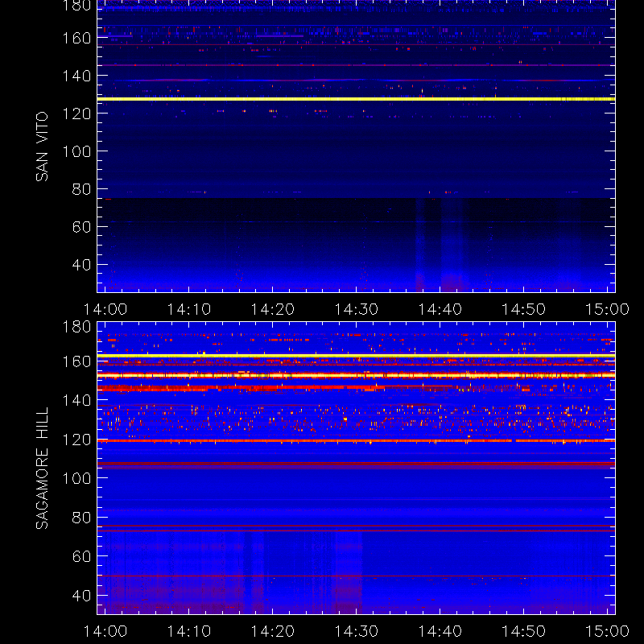Select 60 on the San Vito frequency axis
Screen dimensions: 644x644
[81, 227]
